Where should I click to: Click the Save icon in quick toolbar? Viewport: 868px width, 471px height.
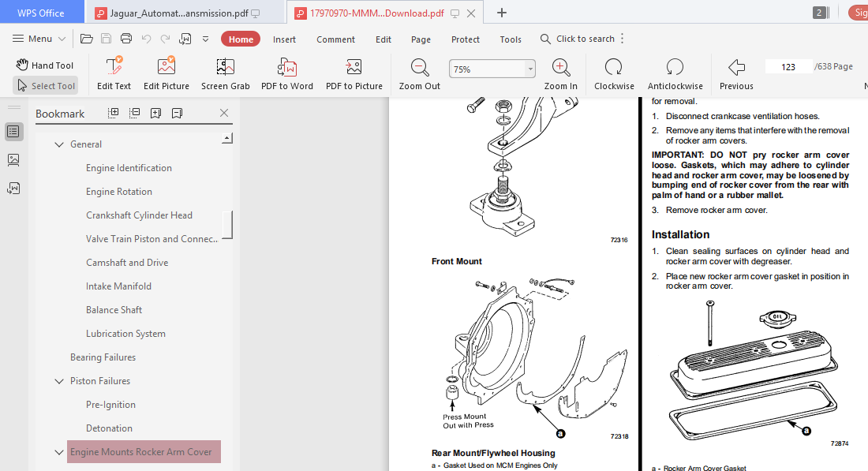[x=107, y=39]
